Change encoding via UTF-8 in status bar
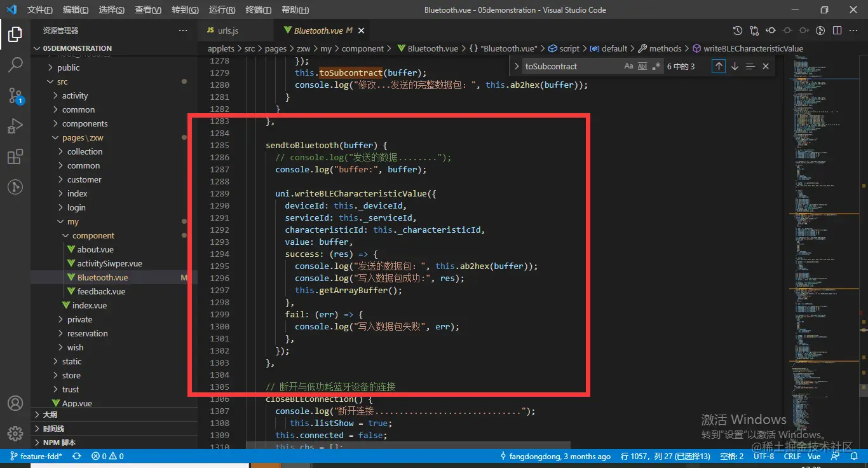This screenshot has height=468, width=868. 763,456
